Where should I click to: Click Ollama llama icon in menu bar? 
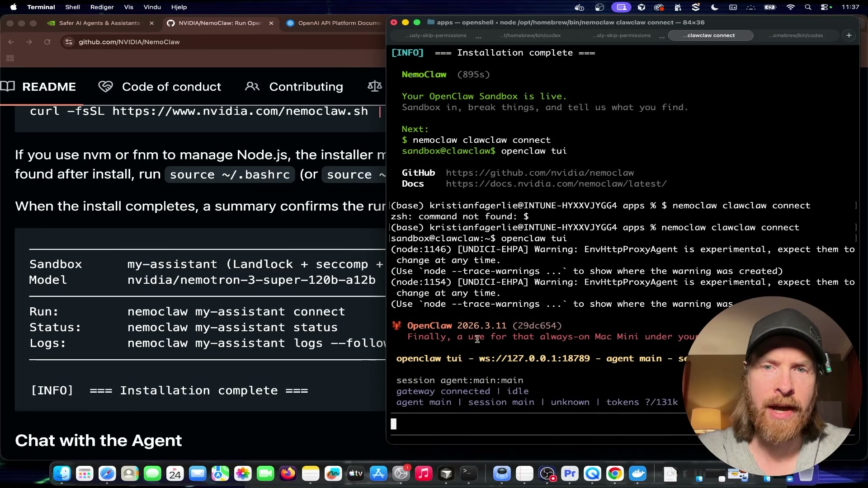click(x=678, y=7)
